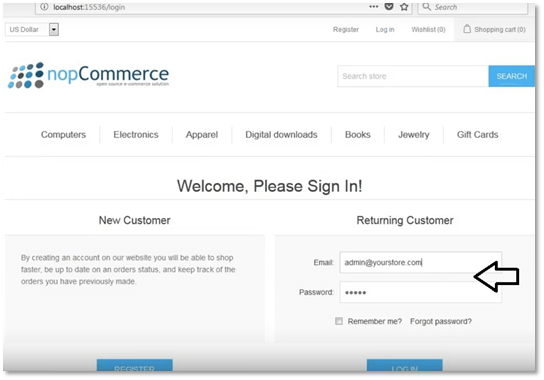The height and width of the screenshot is (380, 544).
Task: Open the US Dollar currency dropdown
Action: (32, 29)
